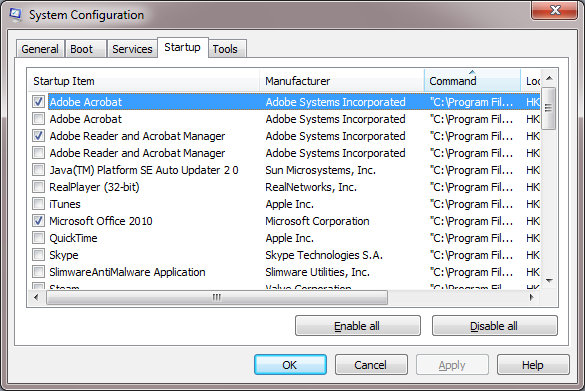585x391 pixels.
Task: Select the Startup tab
Action: point(182,47)
